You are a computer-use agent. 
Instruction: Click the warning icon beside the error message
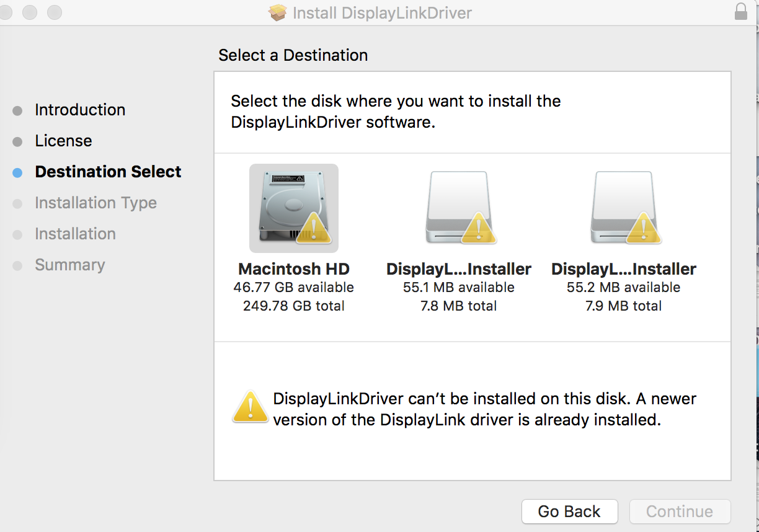250,407
